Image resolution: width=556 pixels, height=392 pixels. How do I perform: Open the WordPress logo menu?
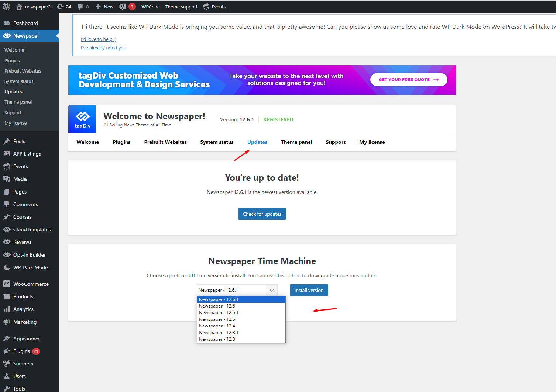[x=7, y=7]
